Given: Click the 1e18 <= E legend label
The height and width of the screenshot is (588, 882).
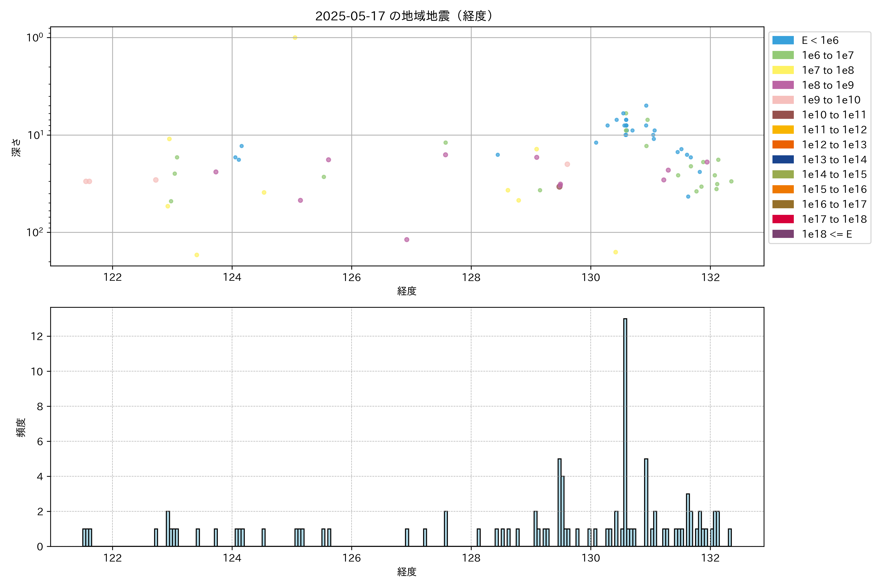Looking at the screenshot, I should point(826,234).
